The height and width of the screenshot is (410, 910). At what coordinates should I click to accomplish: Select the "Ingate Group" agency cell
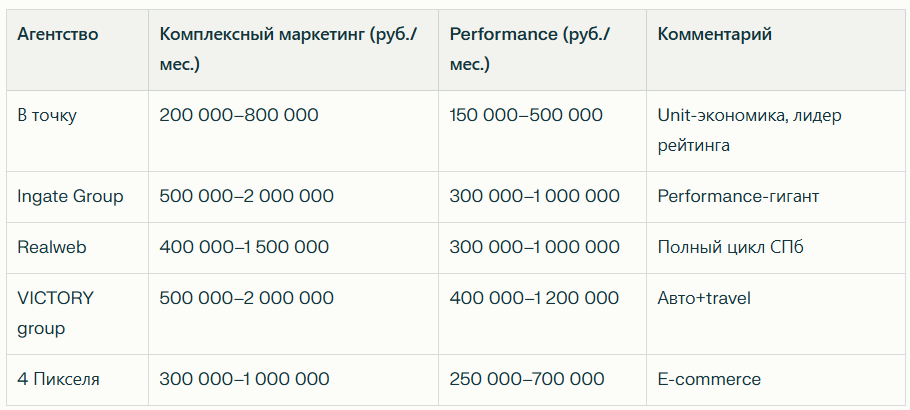(70, 196)
